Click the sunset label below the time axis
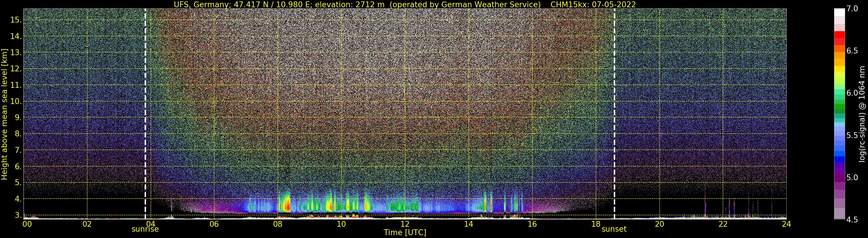This screenshot has height=238, width=868. click(614, 229)
